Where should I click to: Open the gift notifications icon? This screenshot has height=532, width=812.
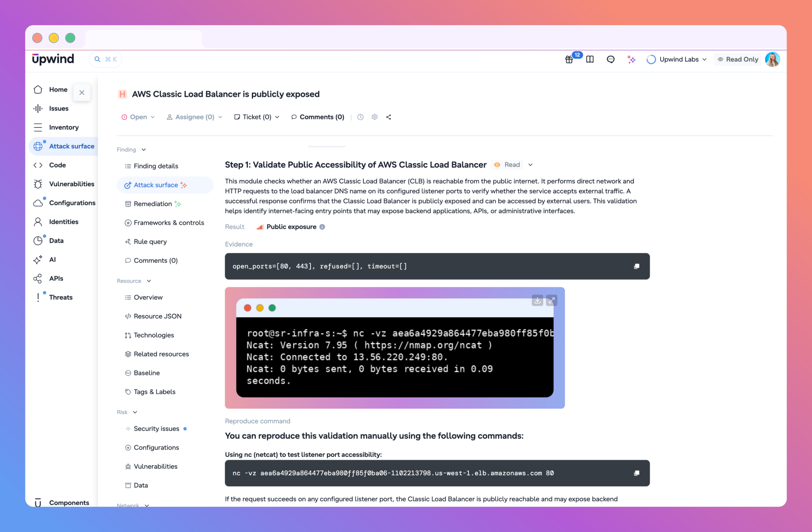coord(569,59)
